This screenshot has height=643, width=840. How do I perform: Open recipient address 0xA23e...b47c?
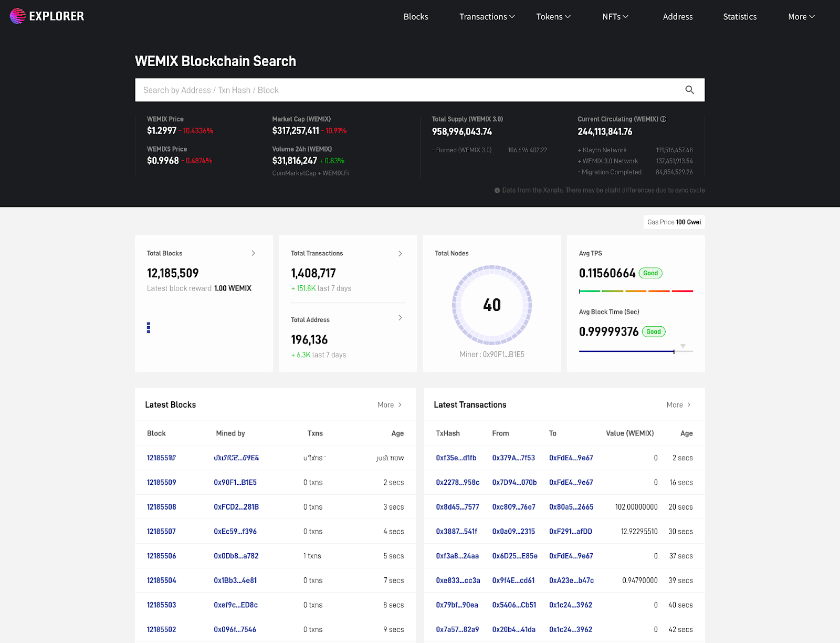coord(572,580)
